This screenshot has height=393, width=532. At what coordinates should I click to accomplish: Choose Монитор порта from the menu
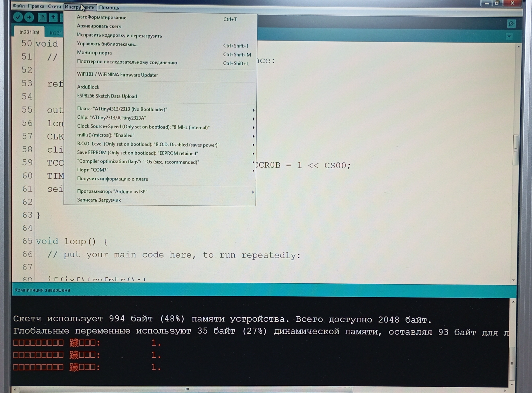(94, 53)
